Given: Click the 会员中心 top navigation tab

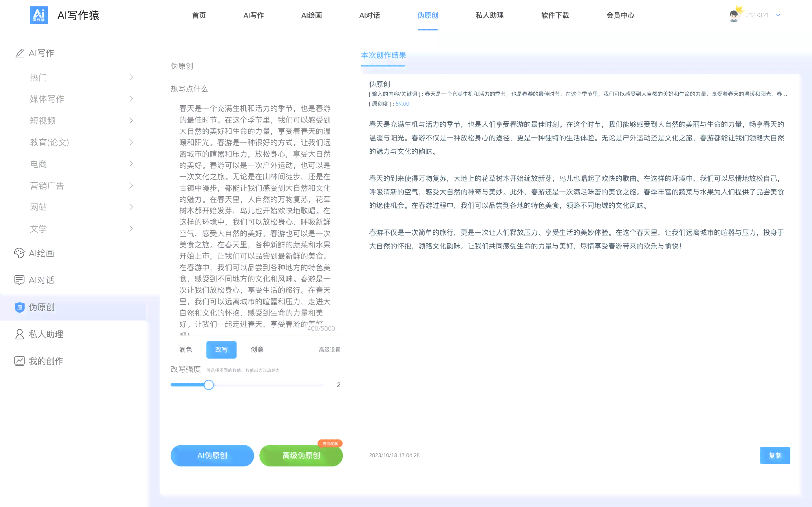Looking at the screenshot, I should point(619,15).
